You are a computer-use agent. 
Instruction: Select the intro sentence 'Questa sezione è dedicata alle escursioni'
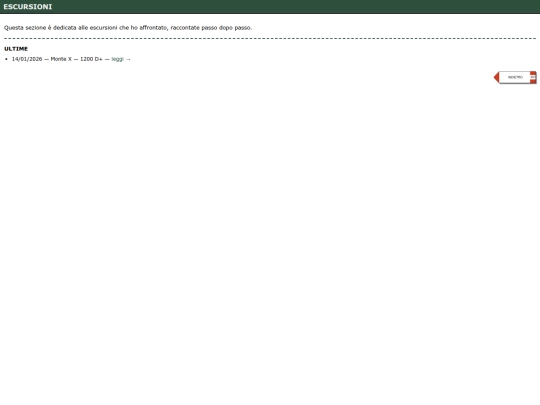pyautogui.click(x=61, y=28)
